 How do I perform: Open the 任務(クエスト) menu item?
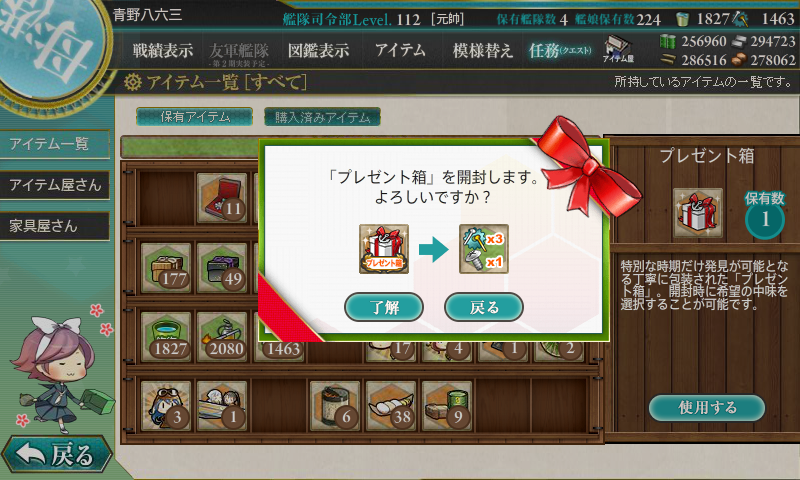pos(560,50)
